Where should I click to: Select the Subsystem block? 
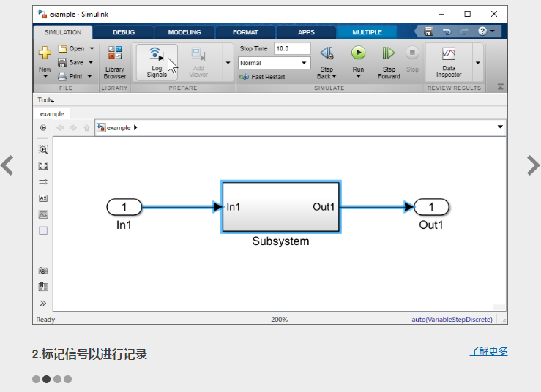pyautogui.click(x=280, y=207)
